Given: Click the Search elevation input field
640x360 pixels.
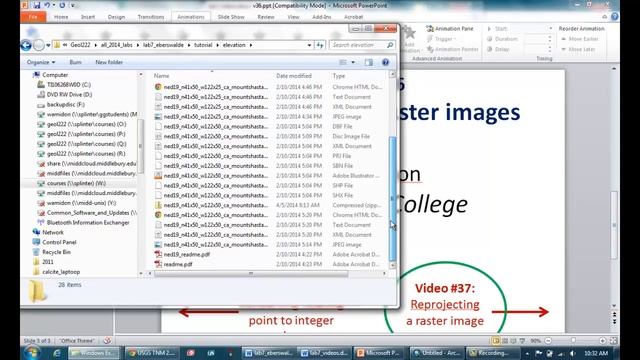Looking at the screenshot, I should tap(362, 45).
